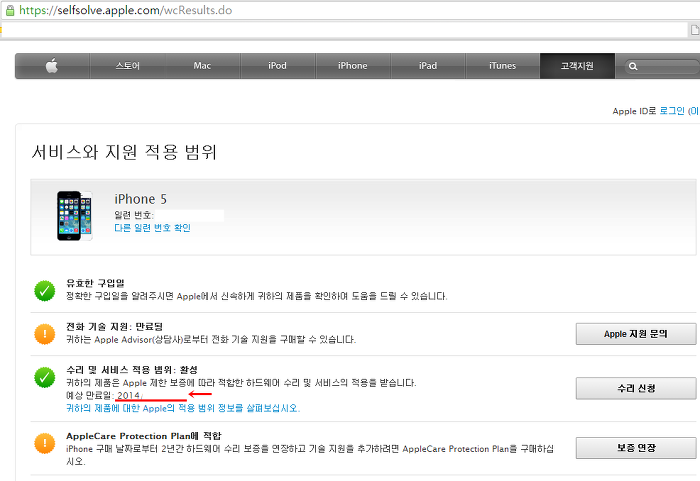Open the iTunes navigation tab
Image resolution: width=700 pixels, height=481 pixels.
click(503, 66)
